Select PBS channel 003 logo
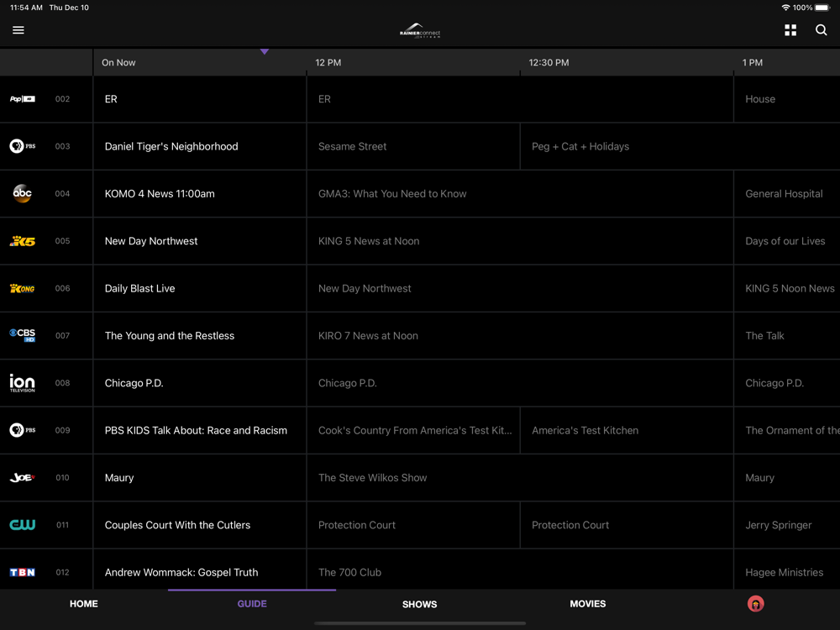Screen dimensions: 840x630 coord(23,146)
